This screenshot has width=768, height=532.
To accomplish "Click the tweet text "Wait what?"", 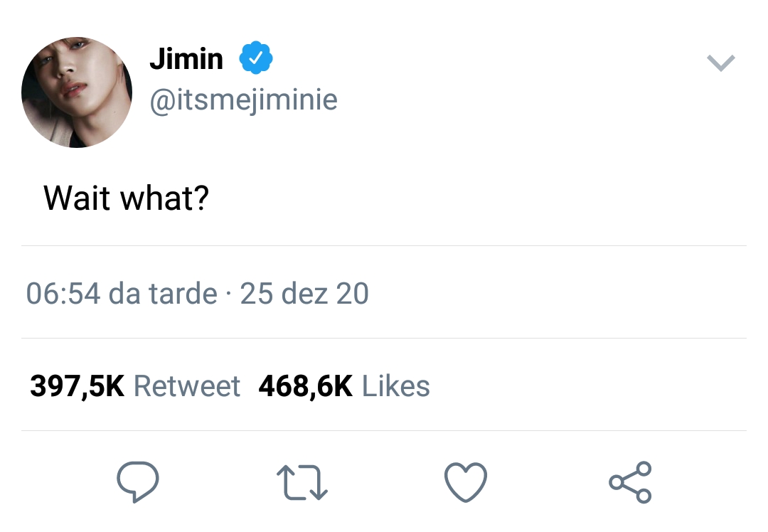I will 126,198.
